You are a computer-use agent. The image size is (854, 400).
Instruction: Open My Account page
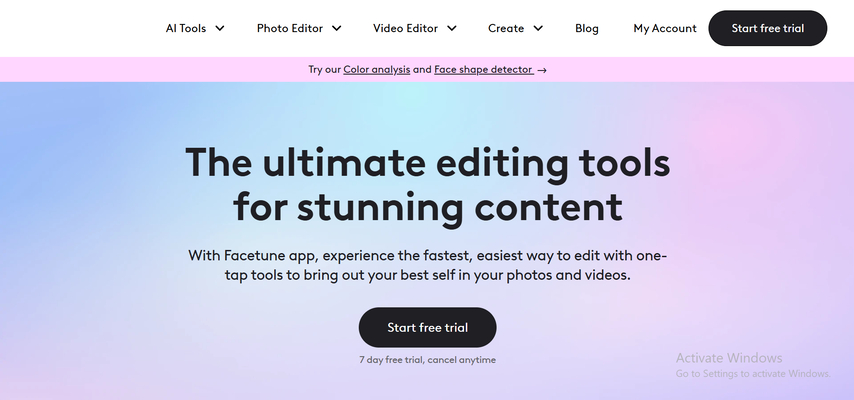click(x=664, y=28)
